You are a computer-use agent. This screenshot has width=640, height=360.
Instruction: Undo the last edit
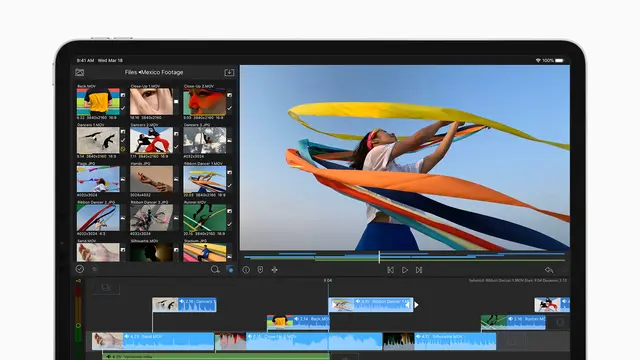549,270
